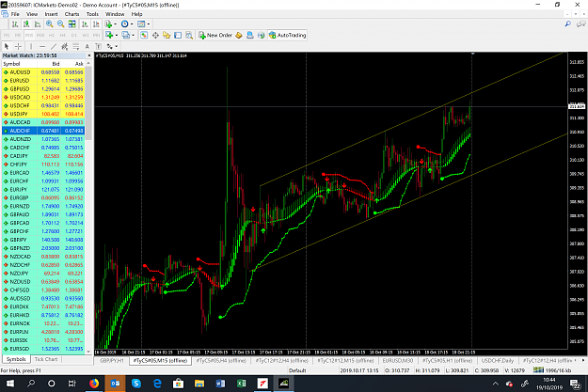Draw a vertical line tool
Screen dimensions: 588x392
click(31, 46)
